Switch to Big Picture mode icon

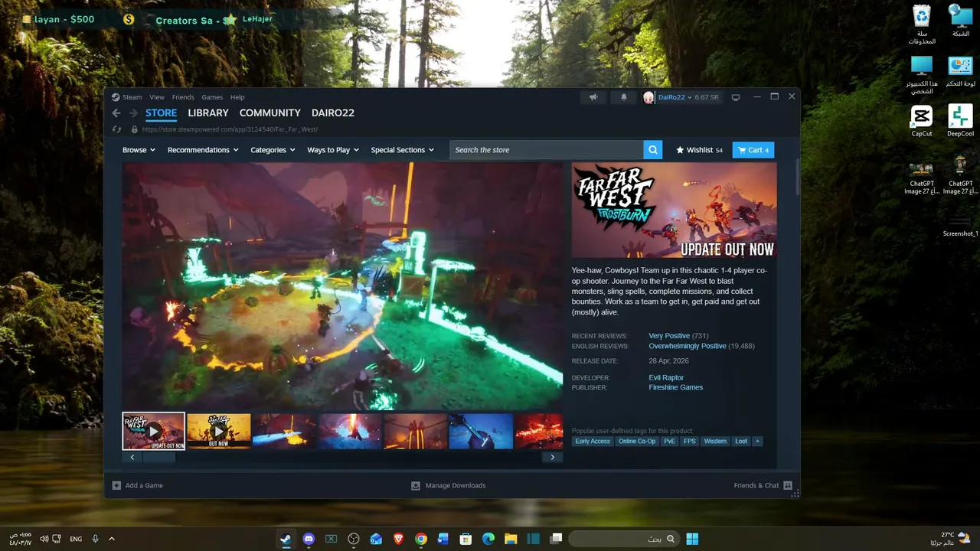click(736, 97)
